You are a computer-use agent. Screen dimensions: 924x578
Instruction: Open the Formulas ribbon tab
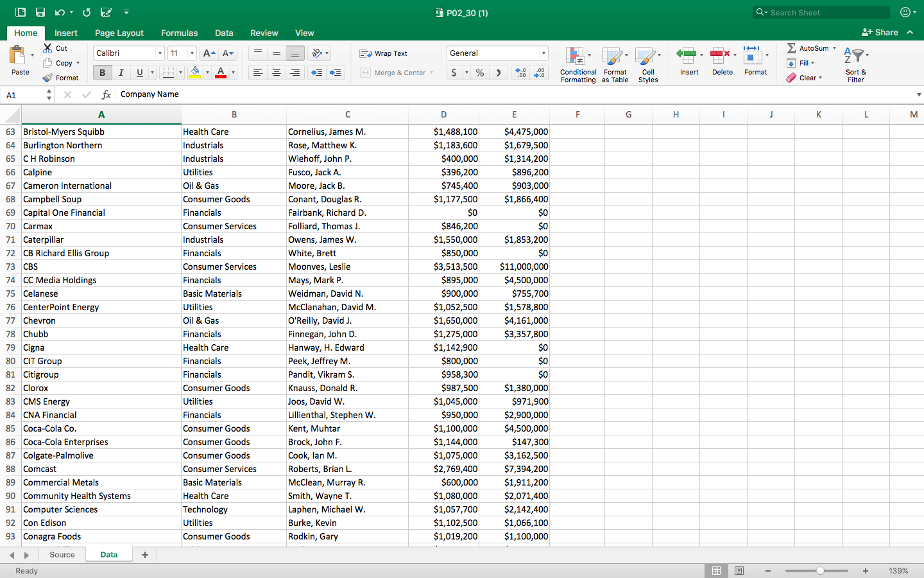click(179, 33)
